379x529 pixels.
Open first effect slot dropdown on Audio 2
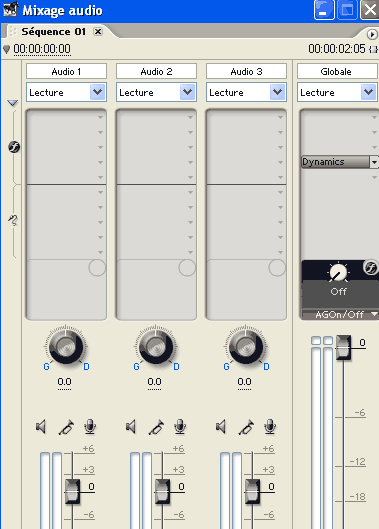[191, 117]
